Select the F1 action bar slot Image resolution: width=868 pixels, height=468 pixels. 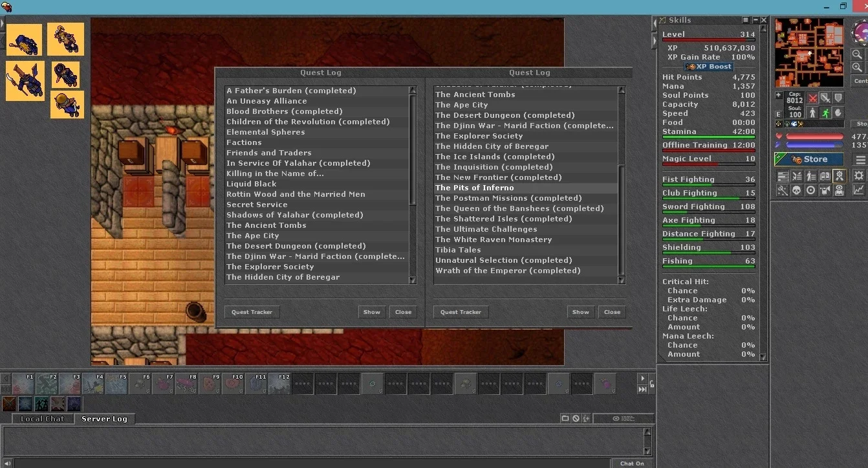point(23,383)
